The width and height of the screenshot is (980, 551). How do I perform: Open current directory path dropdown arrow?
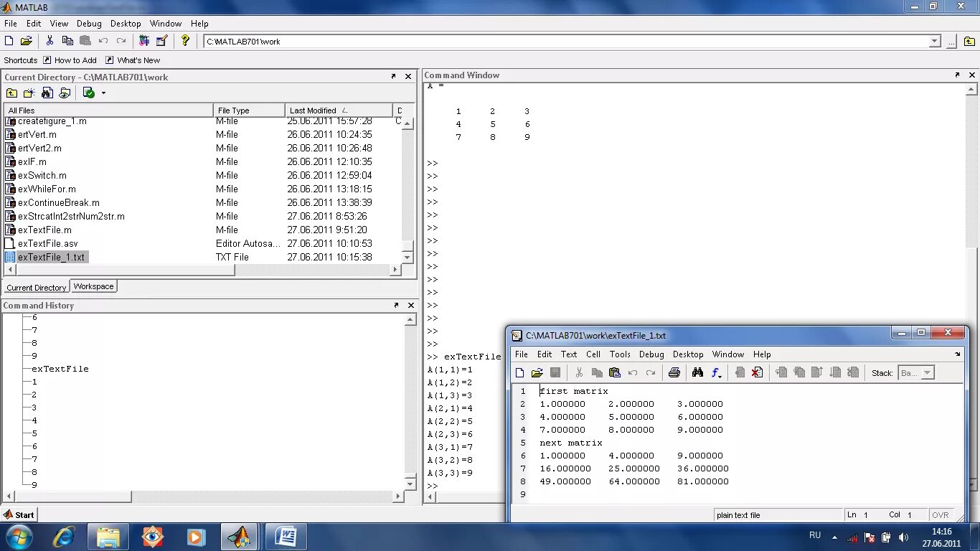935,42
